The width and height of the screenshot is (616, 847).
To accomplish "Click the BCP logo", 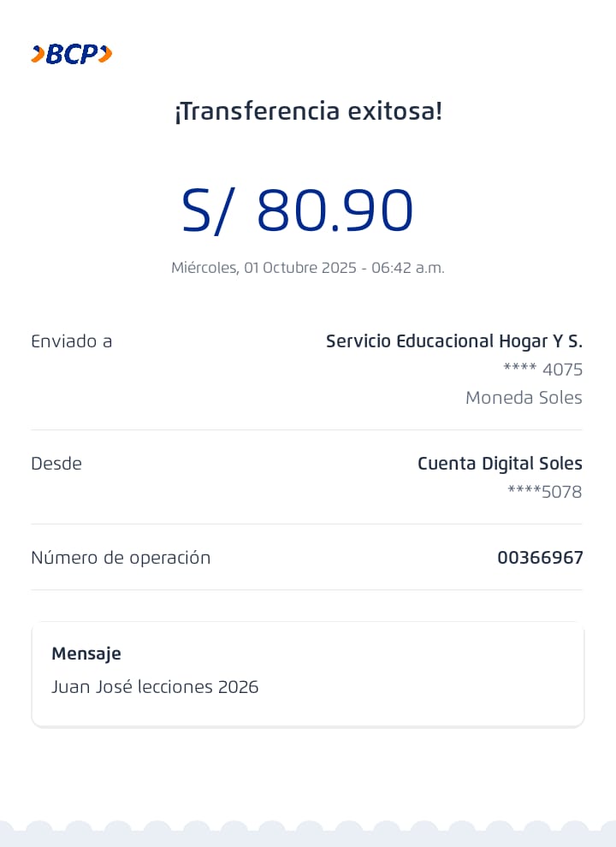I will click(72, 55).
